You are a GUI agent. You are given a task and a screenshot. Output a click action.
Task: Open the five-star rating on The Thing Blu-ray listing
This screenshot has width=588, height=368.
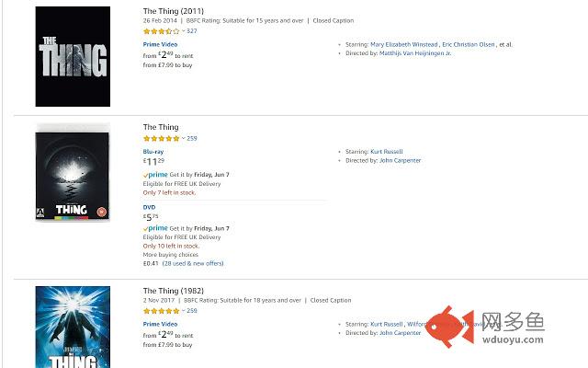tap(162, 138)
